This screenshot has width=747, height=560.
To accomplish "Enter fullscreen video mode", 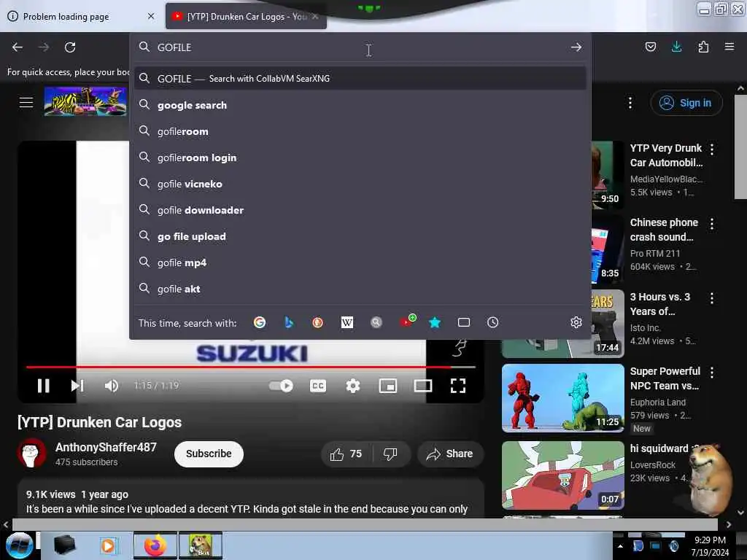I will [x=458, y=385].
